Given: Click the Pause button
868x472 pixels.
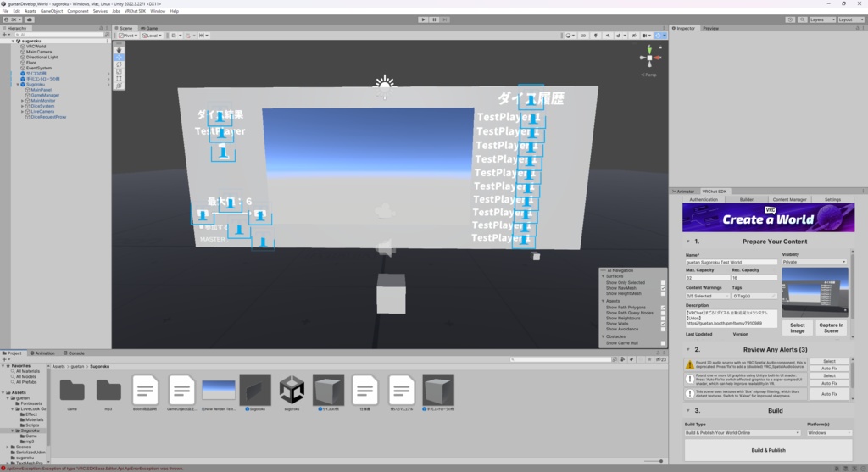Looking at the screenshot, I should pos(434,19).
